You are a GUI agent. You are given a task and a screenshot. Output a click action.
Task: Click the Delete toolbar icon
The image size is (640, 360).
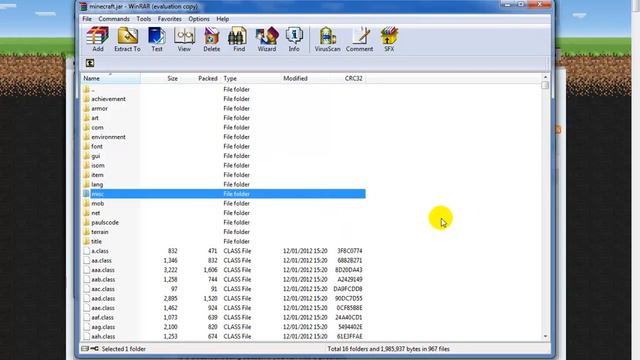211,39
